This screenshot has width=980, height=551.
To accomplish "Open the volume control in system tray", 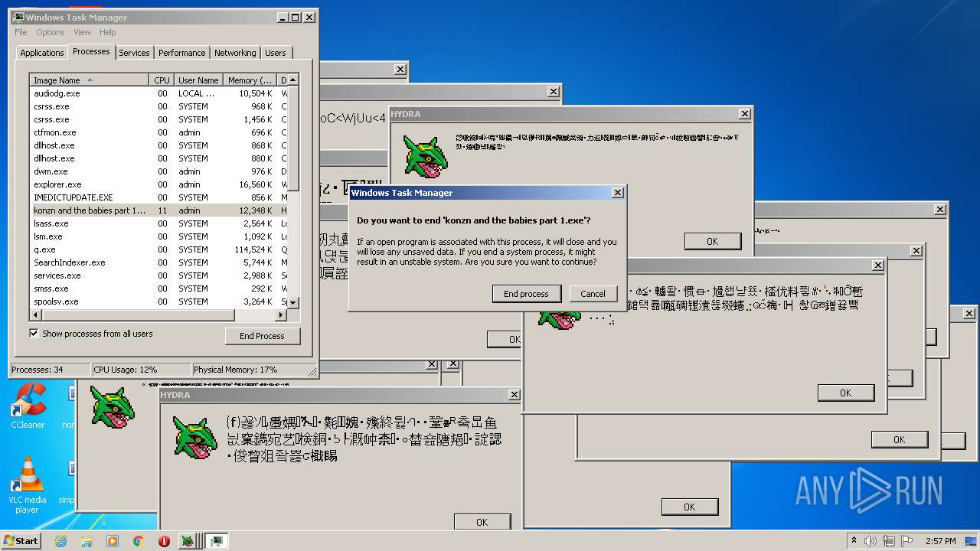I will (x=871, y=541).
